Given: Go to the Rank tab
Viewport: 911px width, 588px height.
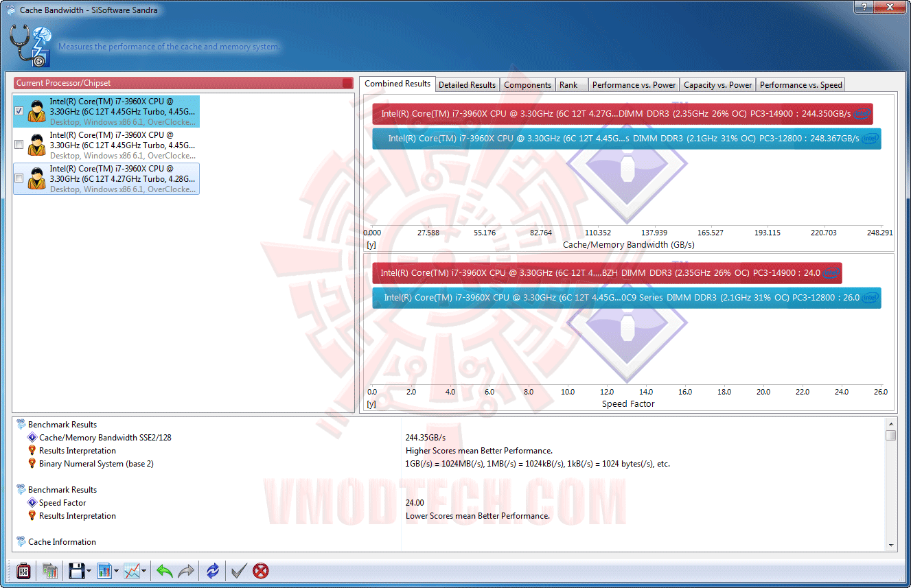Looking at the screenshot, I should point(571,85).
